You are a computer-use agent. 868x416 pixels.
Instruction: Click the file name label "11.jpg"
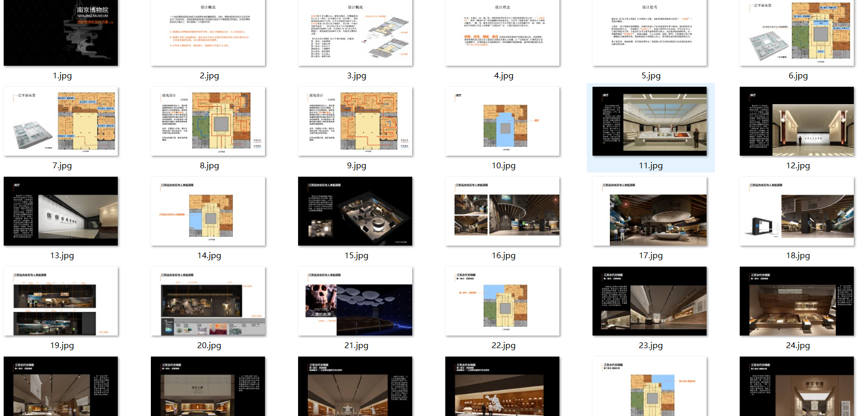[x=651, y=166]
